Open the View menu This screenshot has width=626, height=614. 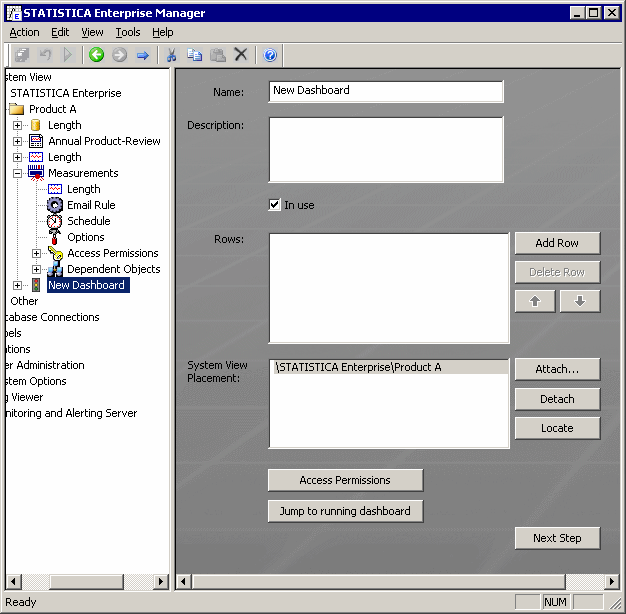pos(92,32)
